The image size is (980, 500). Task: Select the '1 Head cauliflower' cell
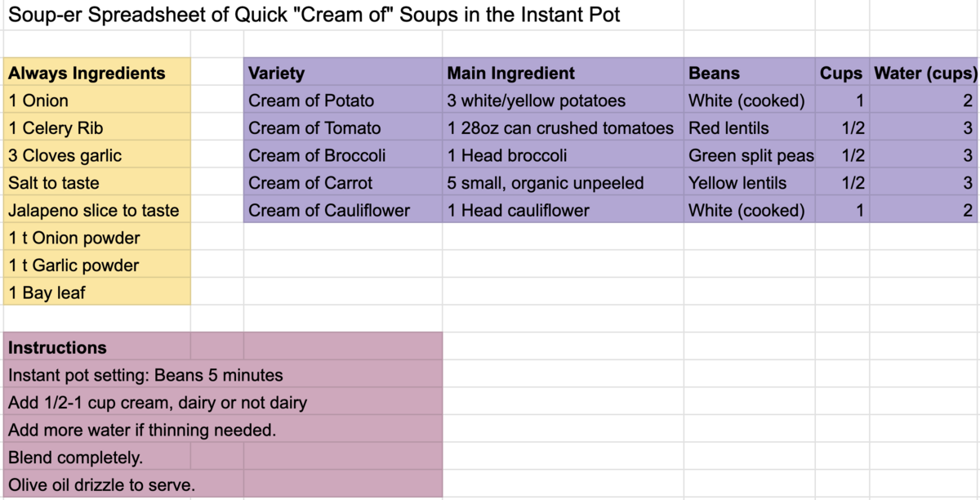click(x=563, y=210)
